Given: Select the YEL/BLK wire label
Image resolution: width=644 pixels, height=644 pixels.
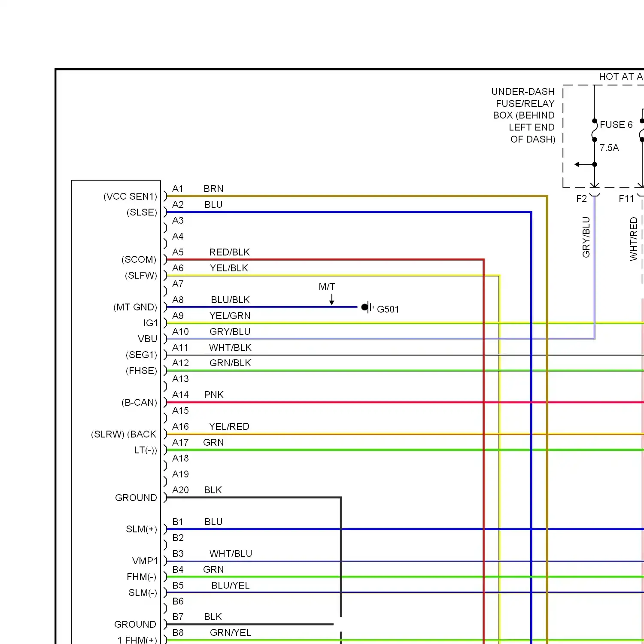Looking at the screenshot, I should tap(229, 268).
